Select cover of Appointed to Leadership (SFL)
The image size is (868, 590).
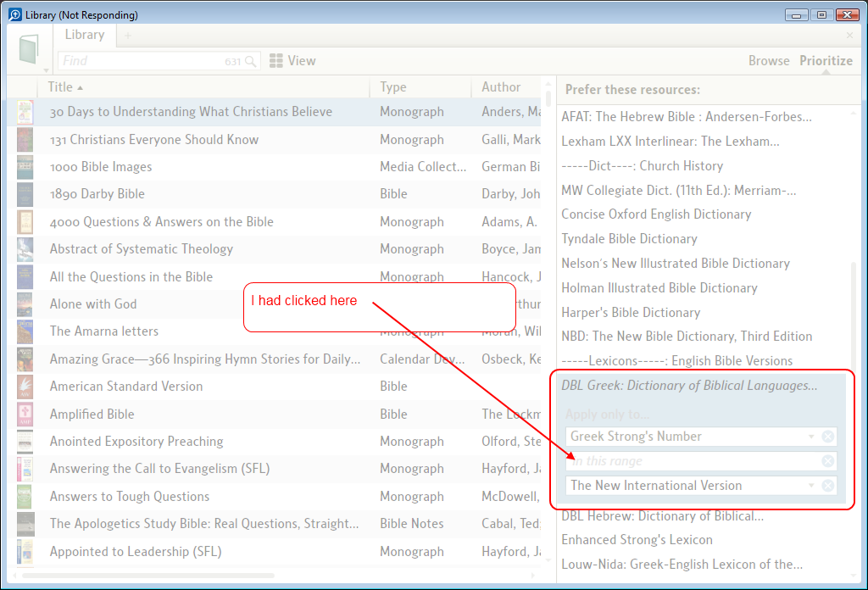click(25, 551)
